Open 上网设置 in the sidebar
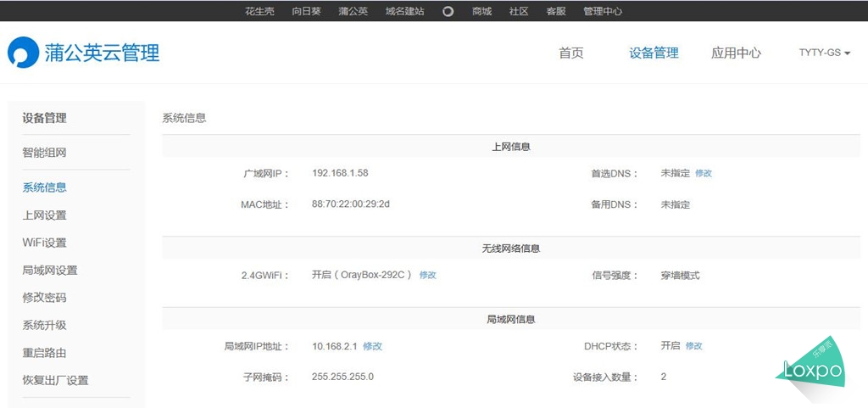 (44, 215)
